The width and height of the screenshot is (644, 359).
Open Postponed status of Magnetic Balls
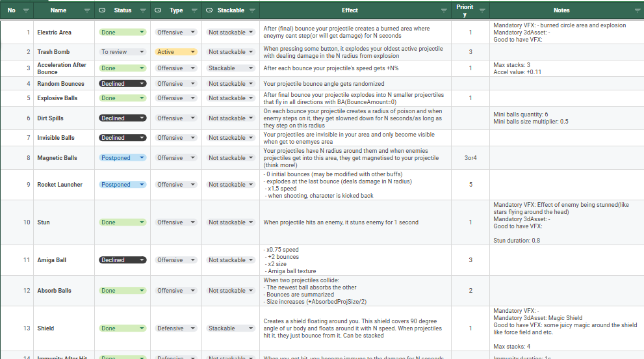[x=122, y=158]
